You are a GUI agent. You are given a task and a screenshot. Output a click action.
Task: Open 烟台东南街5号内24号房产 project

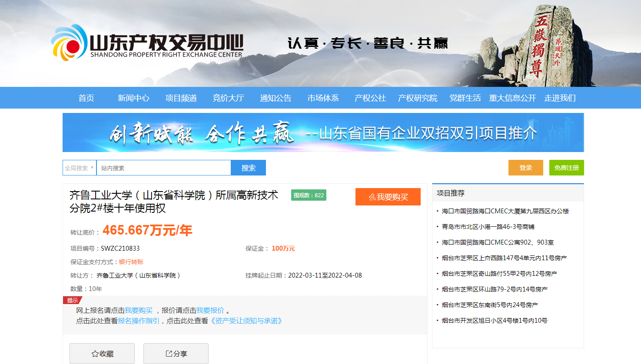tap(490, 305)
